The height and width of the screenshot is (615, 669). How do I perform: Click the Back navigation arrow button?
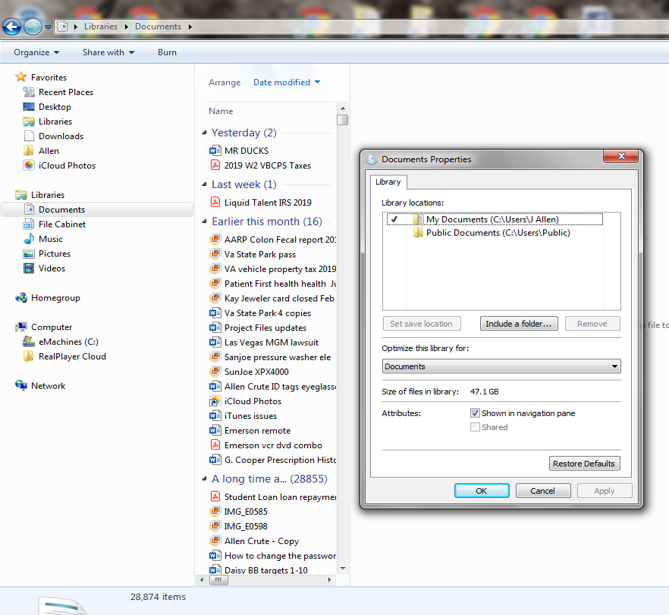click(12, 27)
